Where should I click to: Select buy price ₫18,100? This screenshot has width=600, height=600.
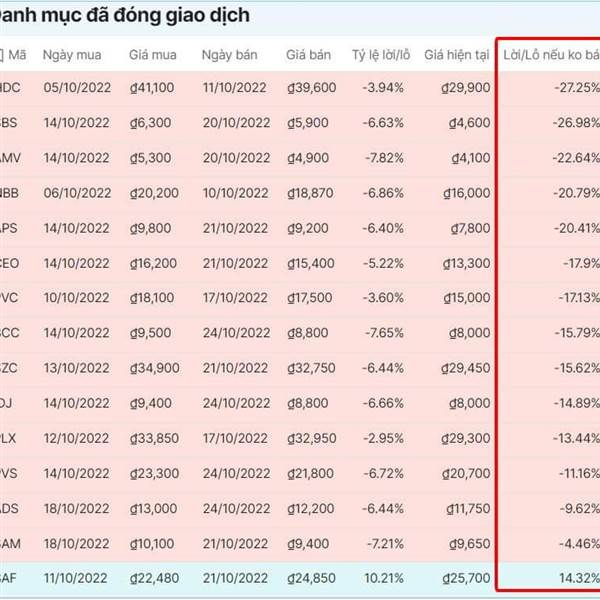pos(152,298)
